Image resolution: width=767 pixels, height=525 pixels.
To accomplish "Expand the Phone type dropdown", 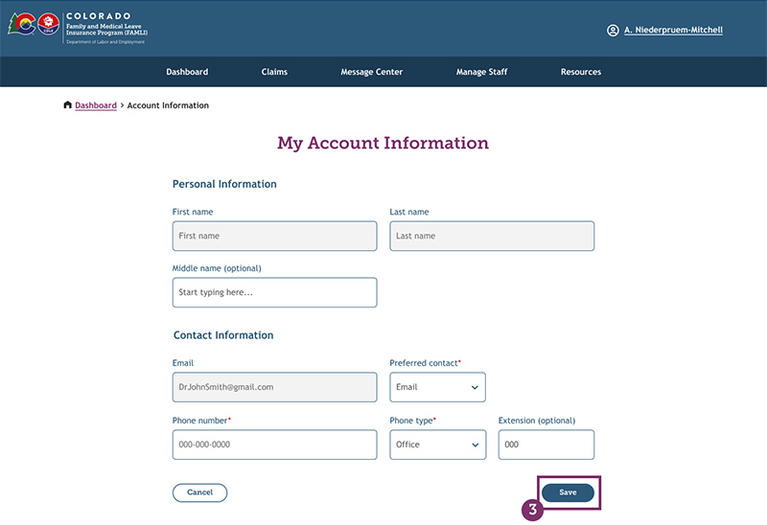I will pyautogui.click(x=438, y=445).
